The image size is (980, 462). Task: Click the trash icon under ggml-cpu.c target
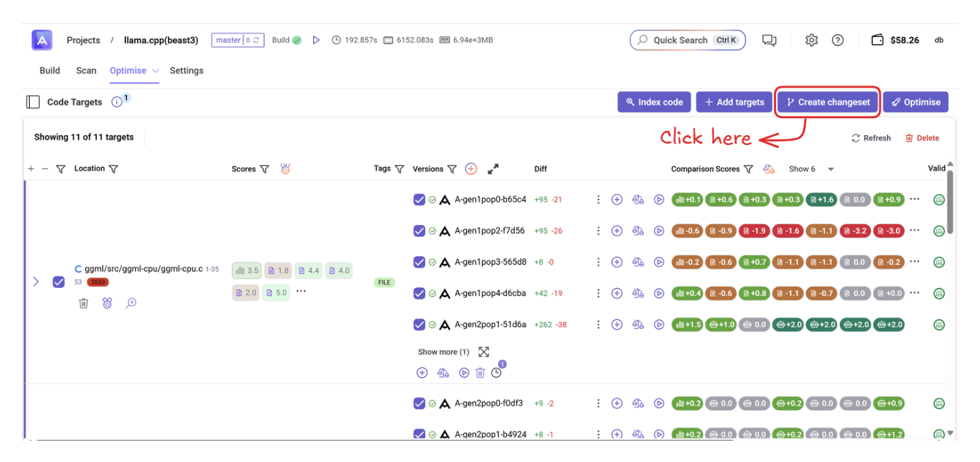point(84,303)
